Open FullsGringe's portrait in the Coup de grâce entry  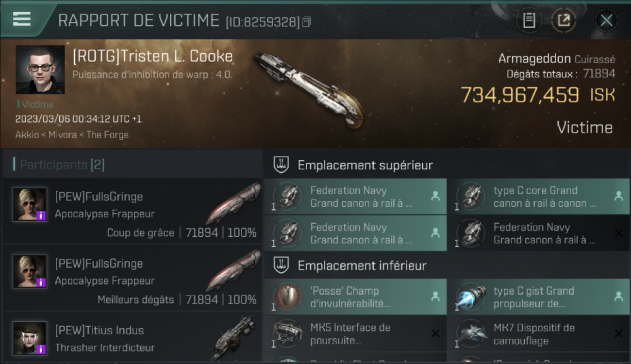(x=30, y=204)
